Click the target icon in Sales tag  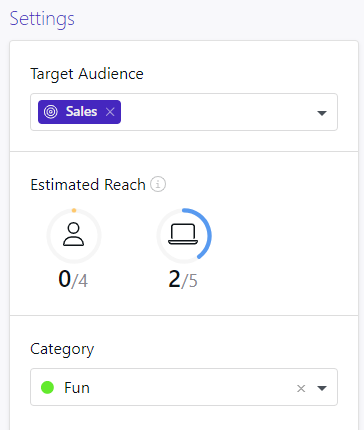tap(51, 112)
